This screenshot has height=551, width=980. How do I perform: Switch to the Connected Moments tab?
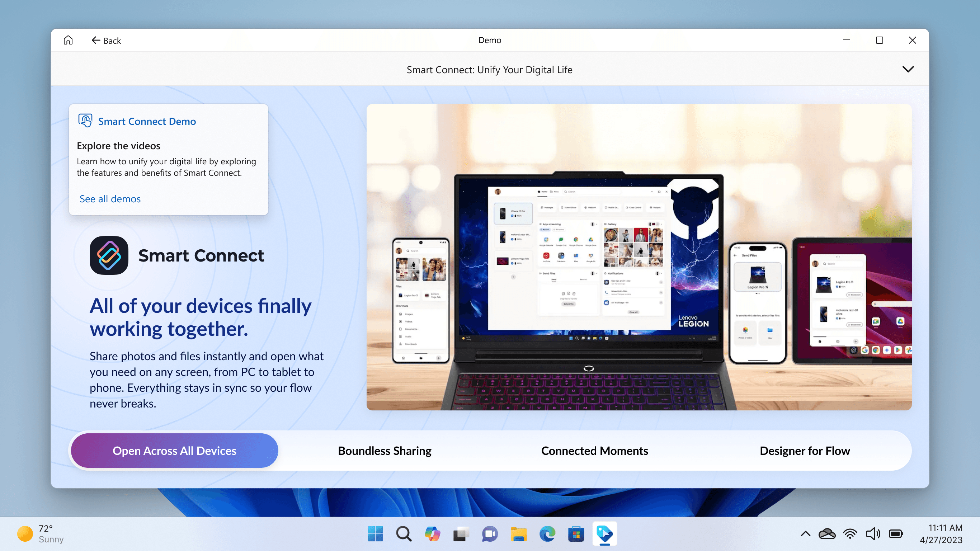coord(595,451)
